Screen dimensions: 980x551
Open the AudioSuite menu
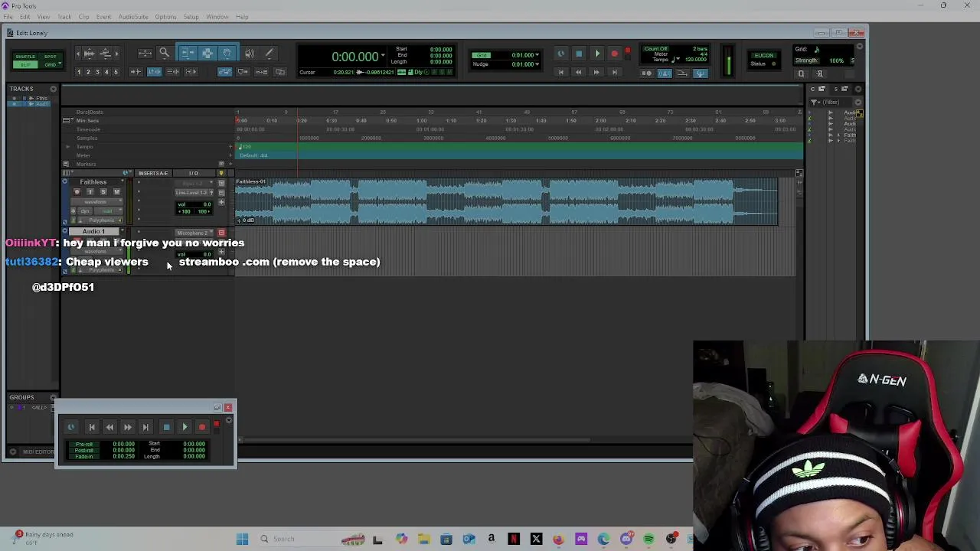pyautogui.click(x=132, y=17)
